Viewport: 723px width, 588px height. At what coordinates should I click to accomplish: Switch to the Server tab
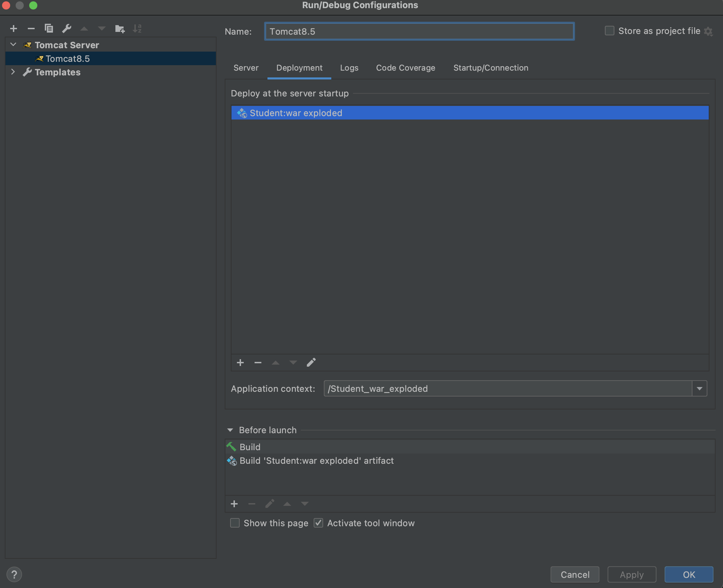(246, 68)
